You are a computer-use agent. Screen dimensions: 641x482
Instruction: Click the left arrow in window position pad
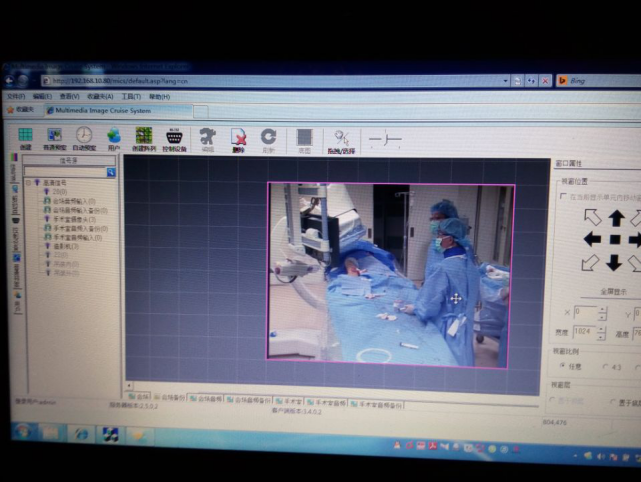592,239
